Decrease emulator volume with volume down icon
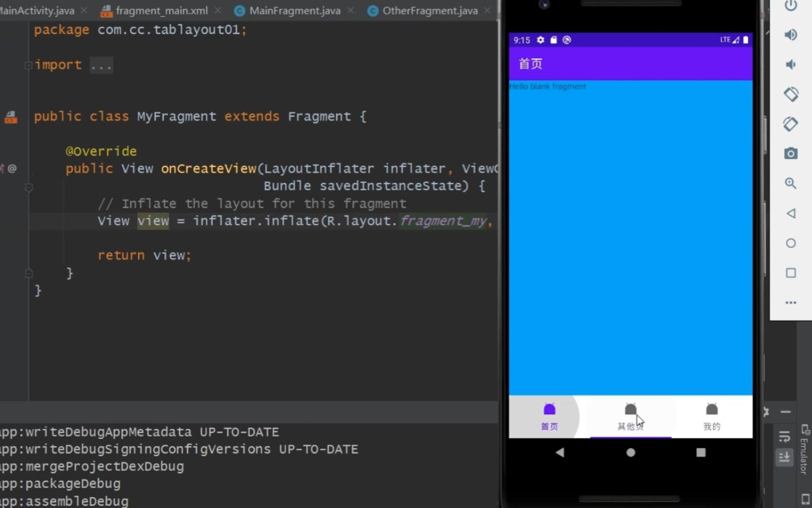Image resolution: width=812 pixels, height=508 pixels. [791, 64]
